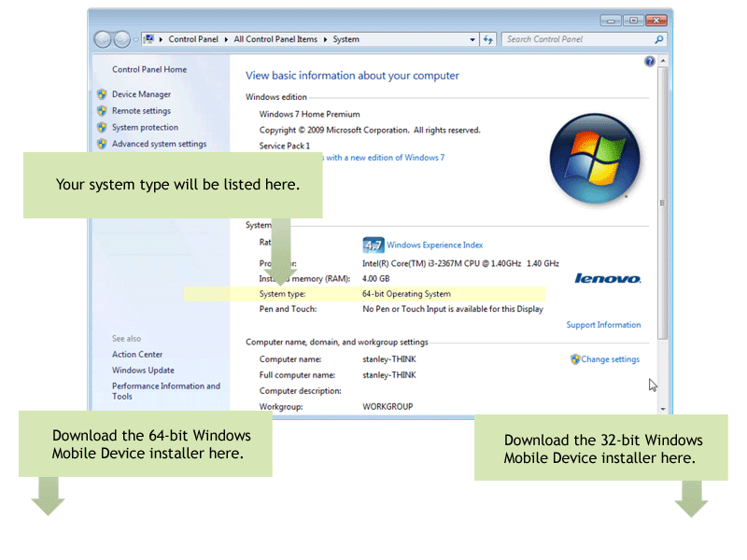
Task: Open recent pages dropdown beside Forward button
Action: pos(135,39)
